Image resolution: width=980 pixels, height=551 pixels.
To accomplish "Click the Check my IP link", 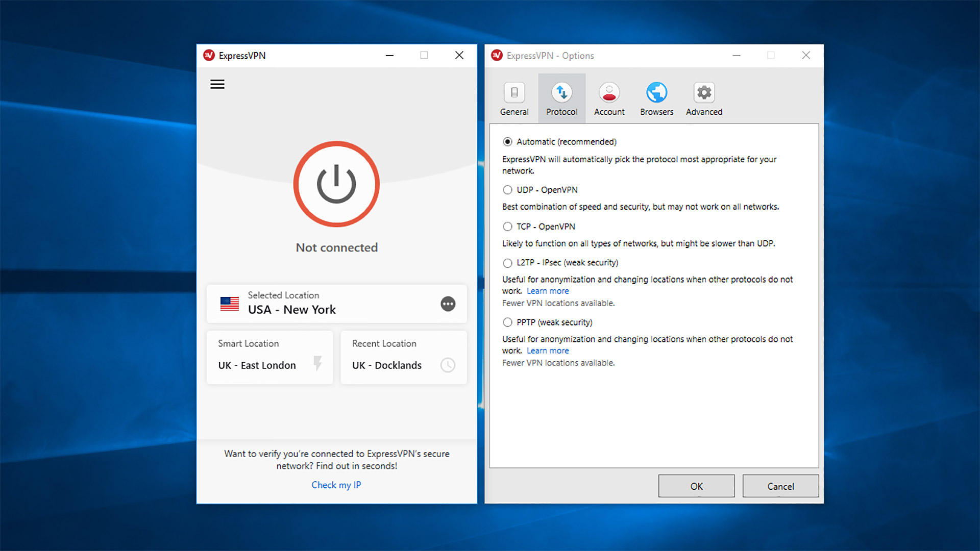I will (336, 485).
